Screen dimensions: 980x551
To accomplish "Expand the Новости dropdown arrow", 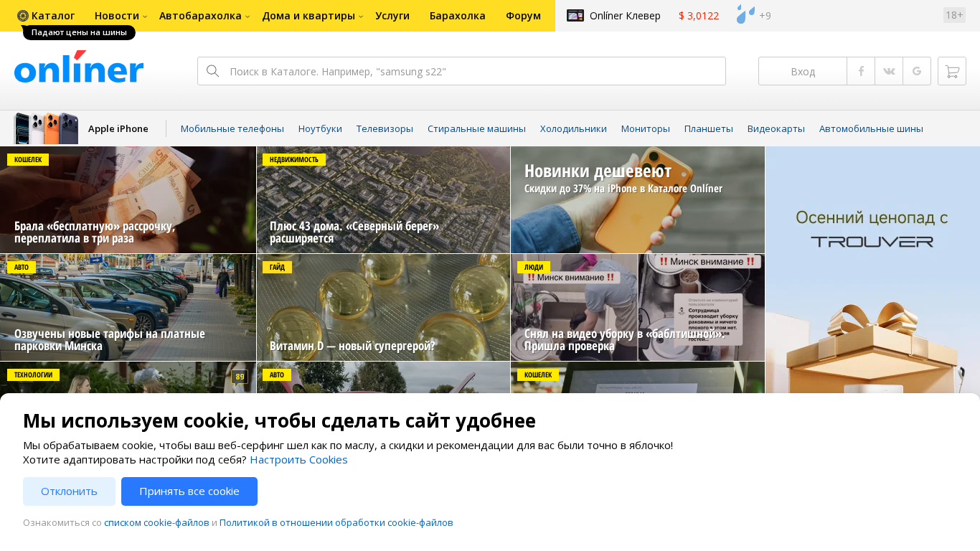I will (x=145, y=17).
